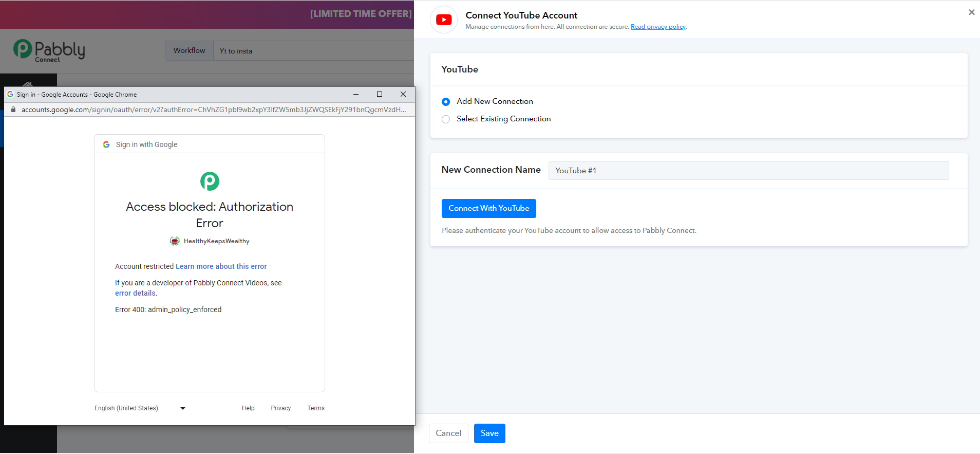
Task: Open the English (United States) language dropdown
Action: [x=140, y=408]
